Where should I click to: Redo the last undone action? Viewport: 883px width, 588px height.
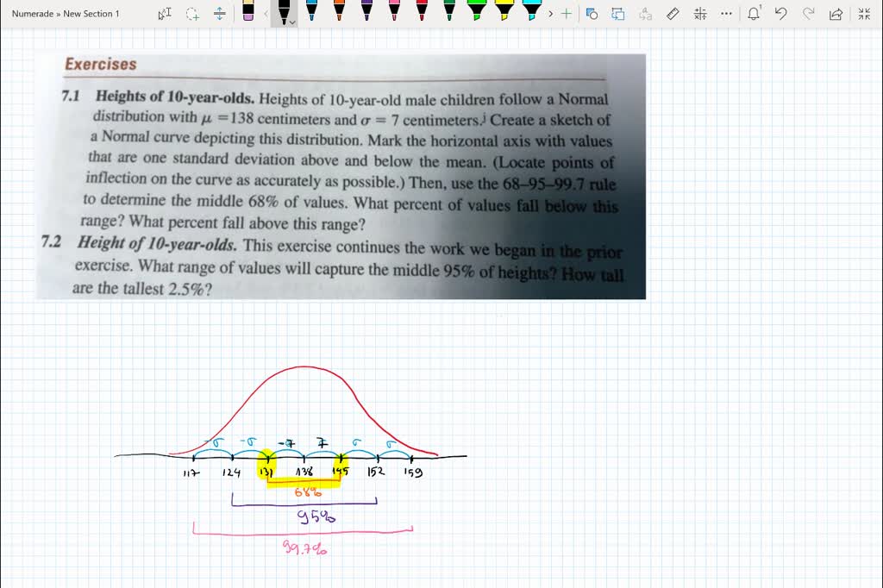(x=809, y=14)
